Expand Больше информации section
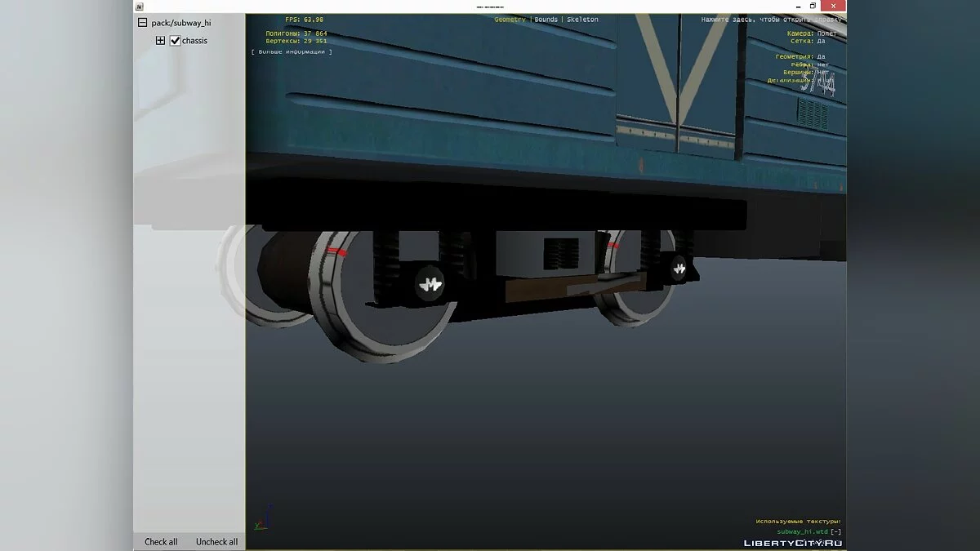The image size is (980, 551). (292, 51)
